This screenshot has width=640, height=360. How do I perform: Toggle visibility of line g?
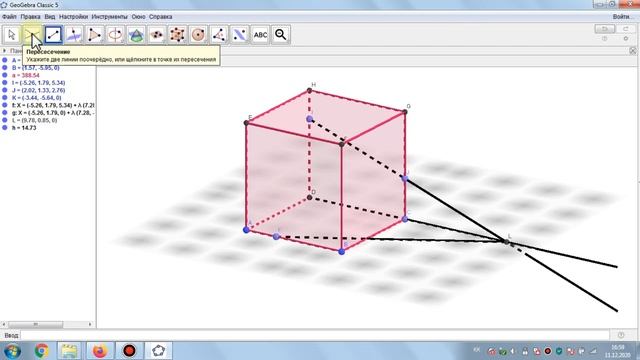pyautogui.click(x=5, y=113)
